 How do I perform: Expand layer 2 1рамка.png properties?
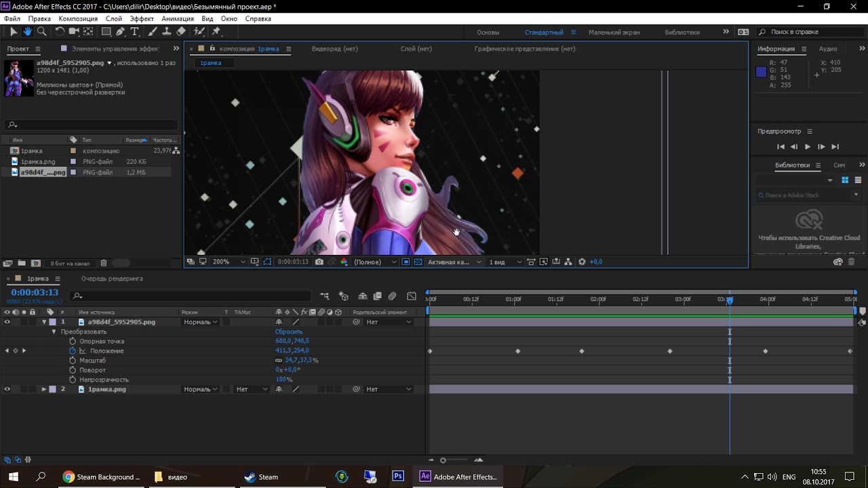[x=44, y=389]
